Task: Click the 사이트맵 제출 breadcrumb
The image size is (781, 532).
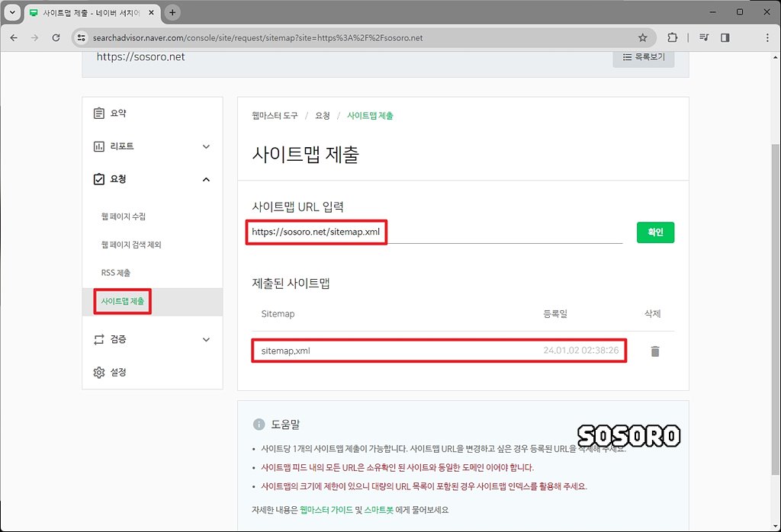Action: click(370, 115)
